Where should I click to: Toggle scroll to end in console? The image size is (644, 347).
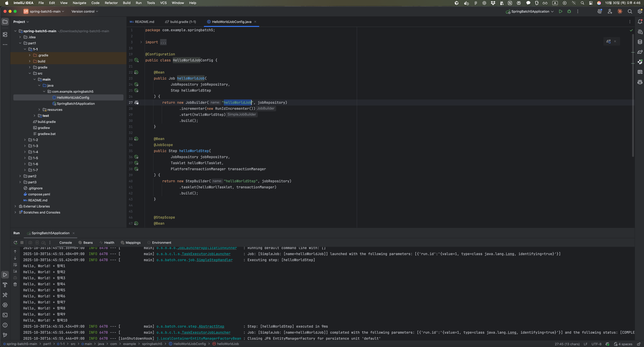(15, 271)
